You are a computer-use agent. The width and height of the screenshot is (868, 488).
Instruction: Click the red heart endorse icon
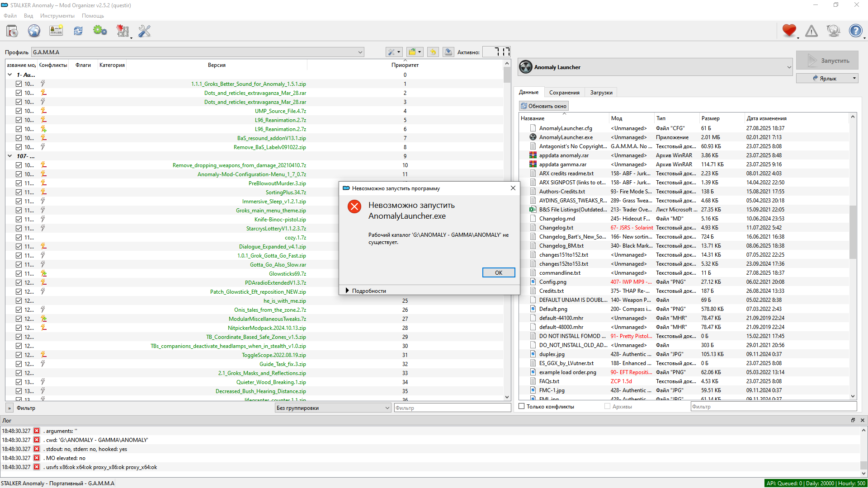(789, 31)
